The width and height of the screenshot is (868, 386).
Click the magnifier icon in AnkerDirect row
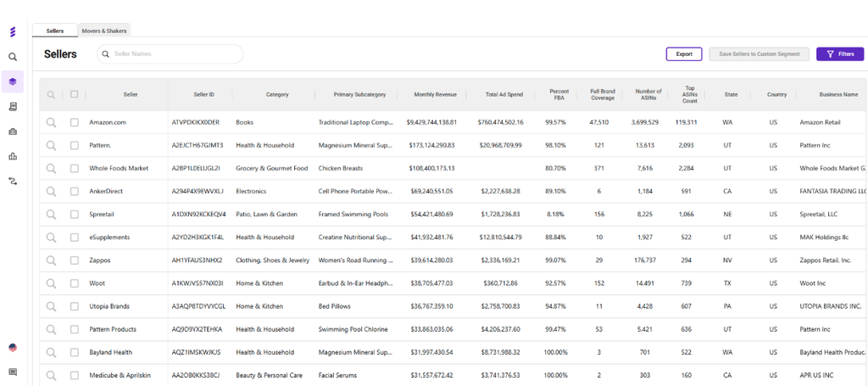coord(51,191)
